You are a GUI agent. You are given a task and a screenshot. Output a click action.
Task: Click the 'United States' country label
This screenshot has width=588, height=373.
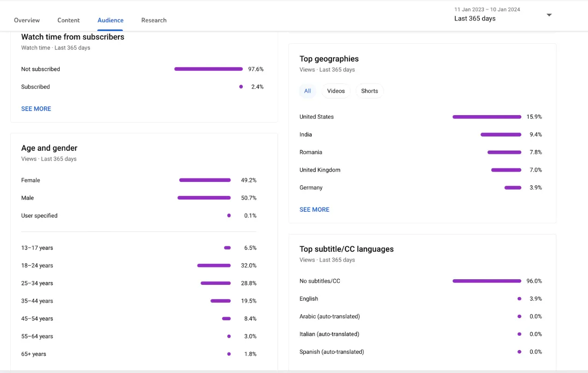(x=316, y=117)
